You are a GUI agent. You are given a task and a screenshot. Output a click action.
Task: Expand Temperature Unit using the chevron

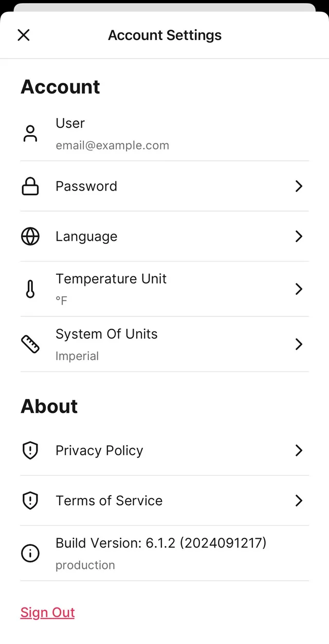coord(299,289)
